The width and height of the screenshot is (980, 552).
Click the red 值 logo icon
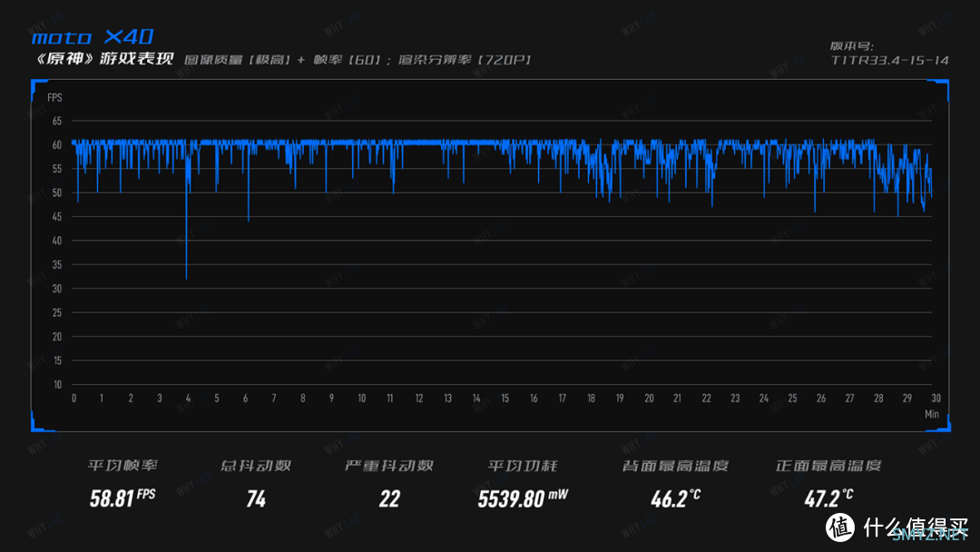point(840,527)
